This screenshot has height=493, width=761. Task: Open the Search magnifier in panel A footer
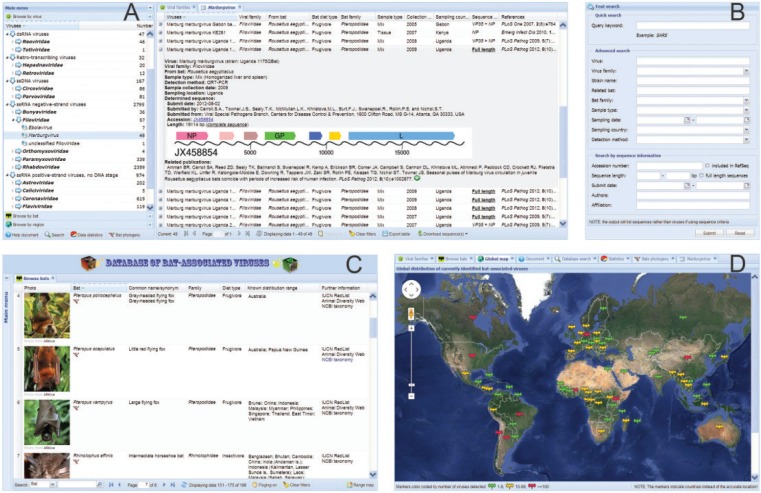tap(48, 235)
